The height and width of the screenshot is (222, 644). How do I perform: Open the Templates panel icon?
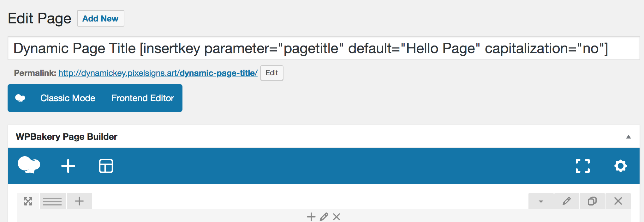(106, 166)
